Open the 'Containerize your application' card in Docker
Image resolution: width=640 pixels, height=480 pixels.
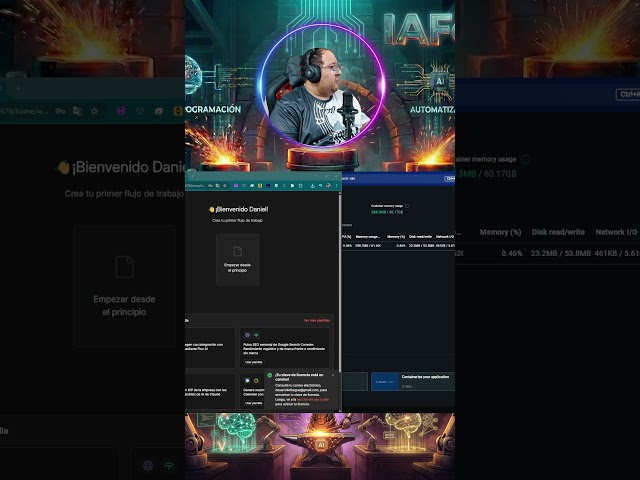(413, 381)
